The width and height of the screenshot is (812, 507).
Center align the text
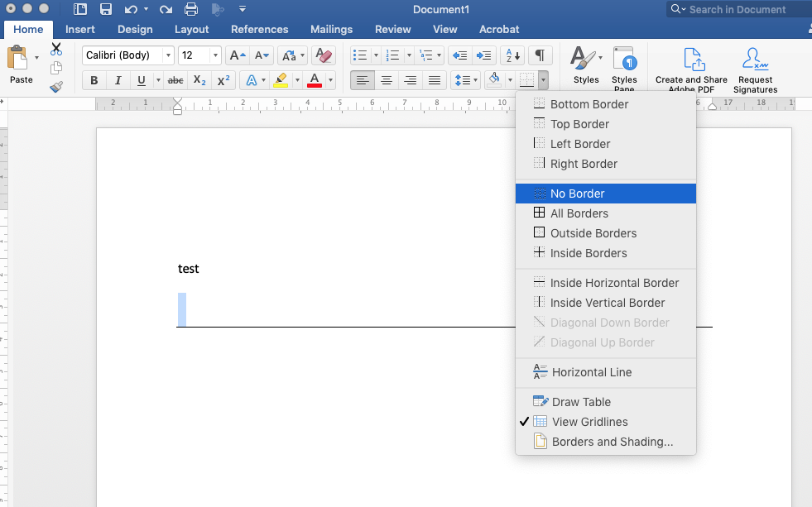pyautogui.click(x=387, y=80)
